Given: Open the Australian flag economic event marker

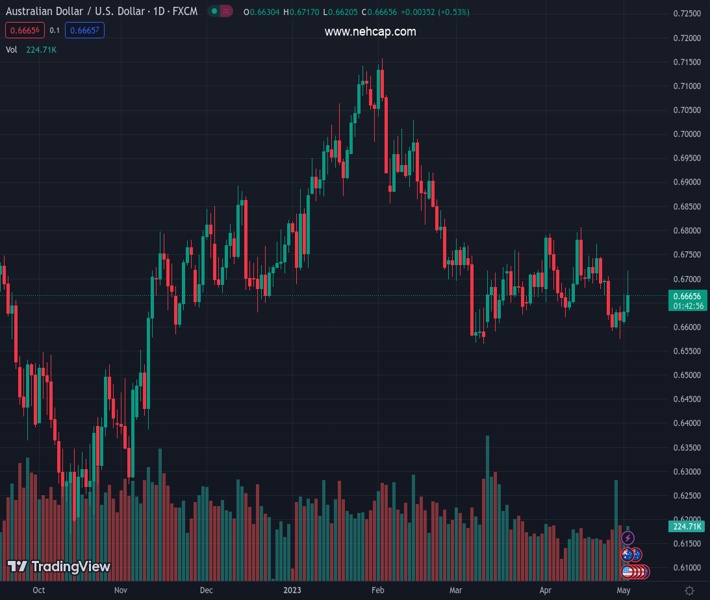Looking at the screenshot, I should point(627,555).
